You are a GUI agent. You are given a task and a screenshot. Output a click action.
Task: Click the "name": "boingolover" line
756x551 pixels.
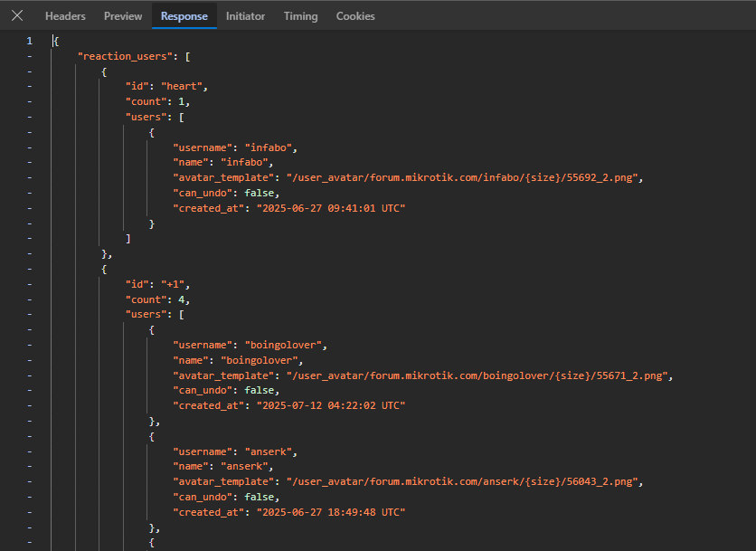(238, 360)
